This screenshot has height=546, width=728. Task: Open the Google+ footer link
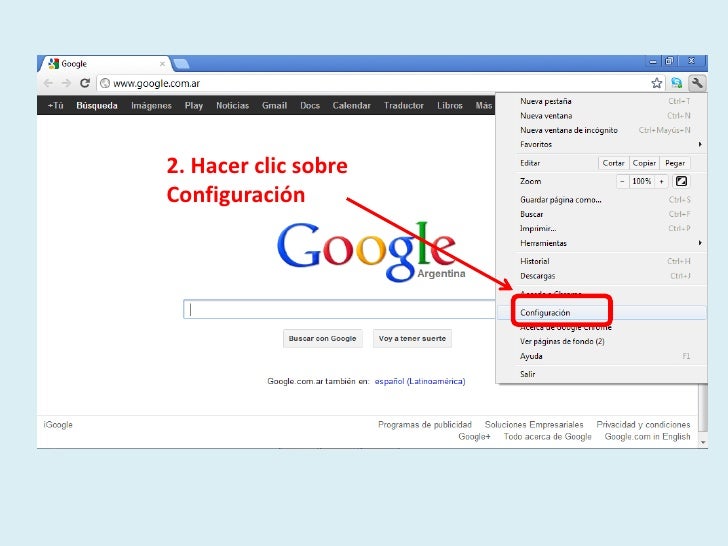click(x=474, y=436)
